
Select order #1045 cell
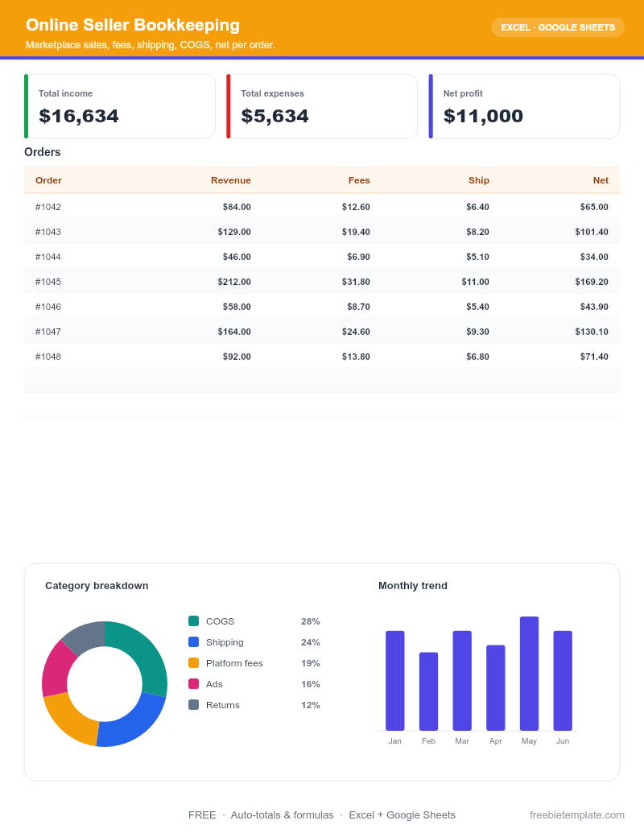click(47, 282)
